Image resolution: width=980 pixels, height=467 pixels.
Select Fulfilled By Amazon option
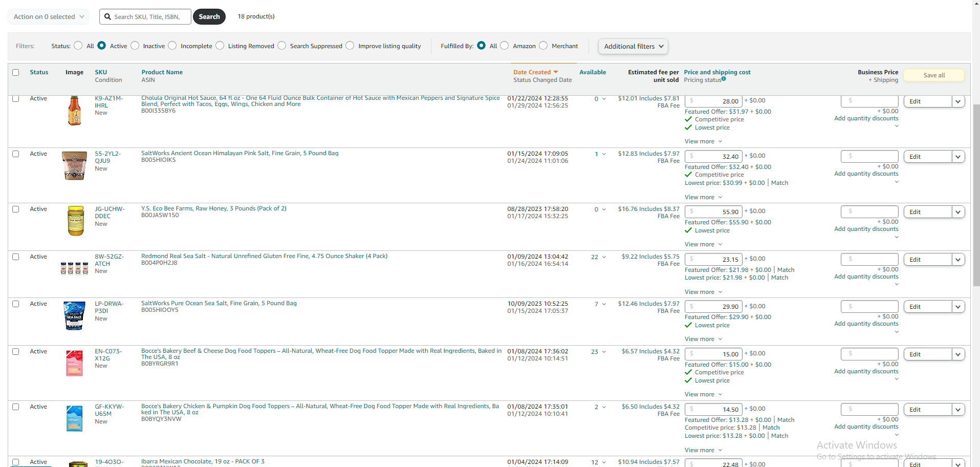click(505, 46)
